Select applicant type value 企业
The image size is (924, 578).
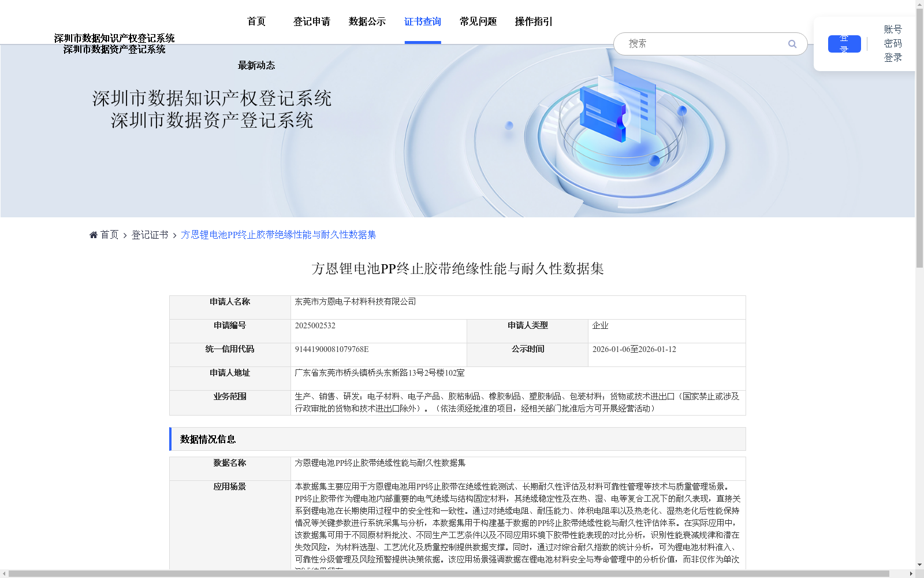pos(600,325)
